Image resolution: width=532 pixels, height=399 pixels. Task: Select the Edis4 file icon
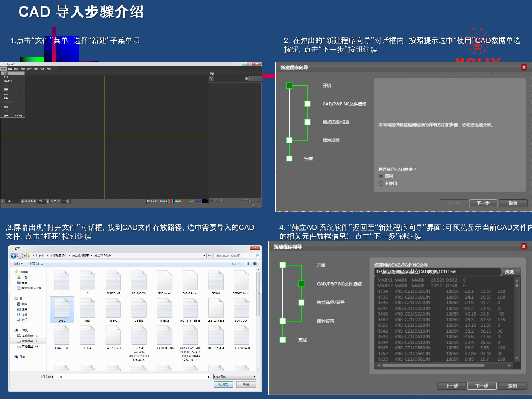pos(88,335)
